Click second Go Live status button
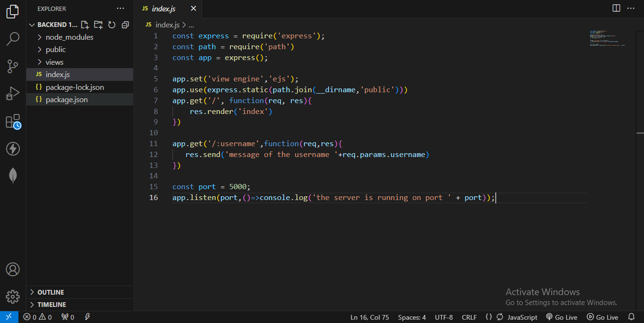The image size is (644, 323). pos(603,317)
